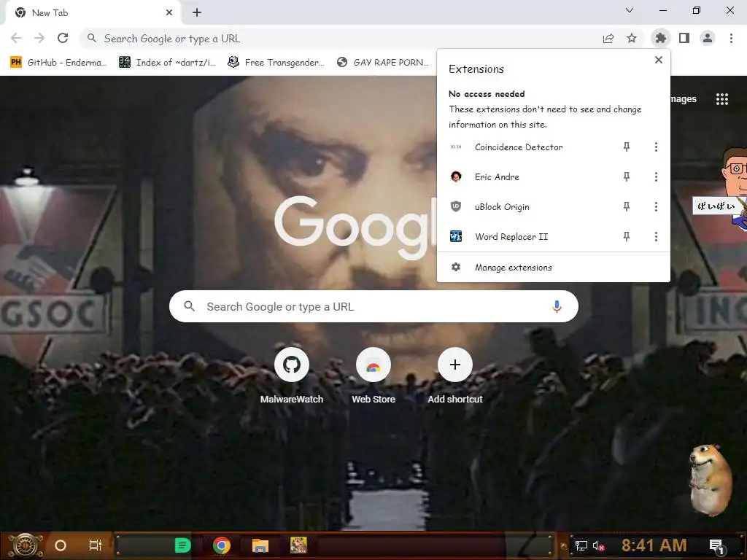Image resolution: width=747 pixels, height=560 pixels.
Task: Click the Extensions puzzle icon in toolbar
Action: (x=660, y=38)
